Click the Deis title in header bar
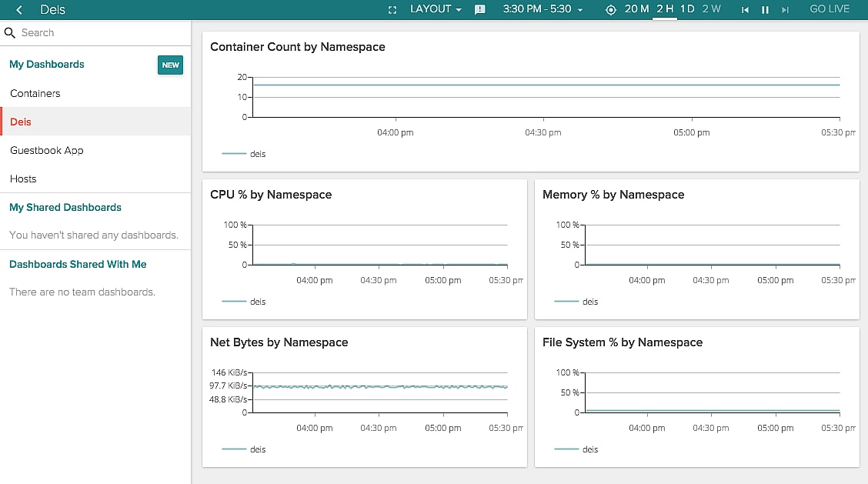Screen dimensions: 868x484 52,9
